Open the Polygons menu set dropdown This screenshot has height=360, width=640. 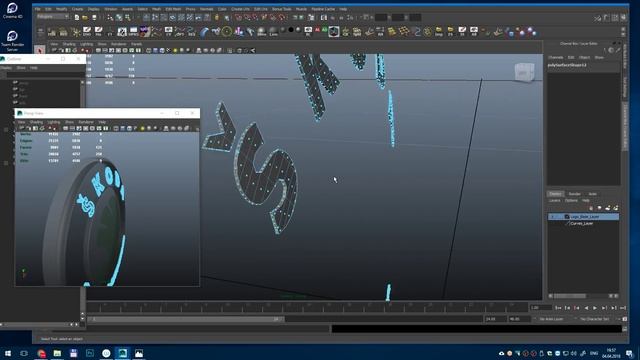tap(53, 17)
